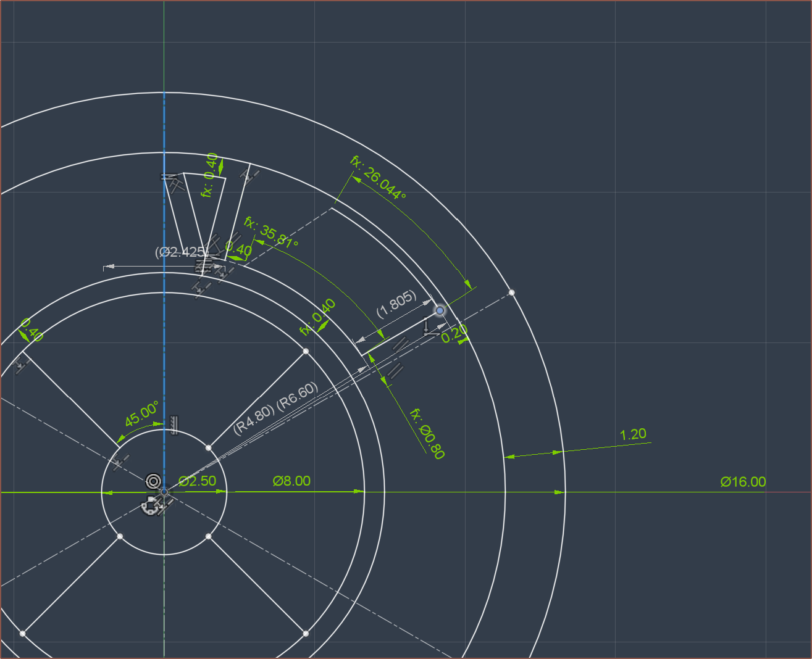Select the white sketch point on the outermost circle
Viewport: 812px width, 659px height.
511,292
